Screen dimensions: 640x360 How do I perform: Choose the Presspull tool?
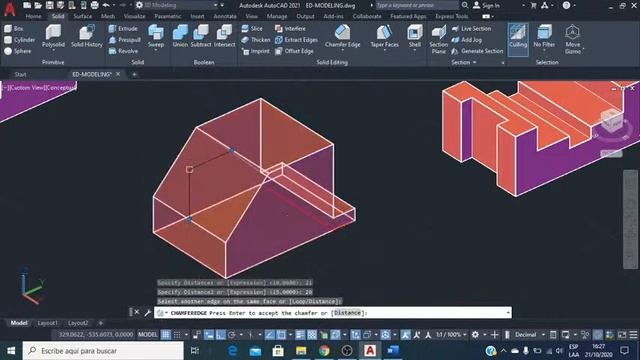pyautogui.click(x=125, y=40)
